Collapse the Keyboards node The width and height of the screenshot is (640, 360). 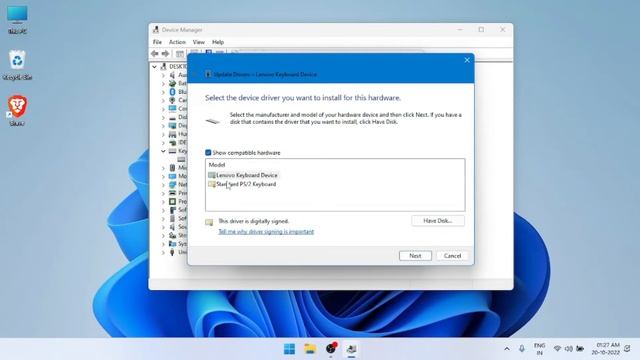click(x=163, y=151)
